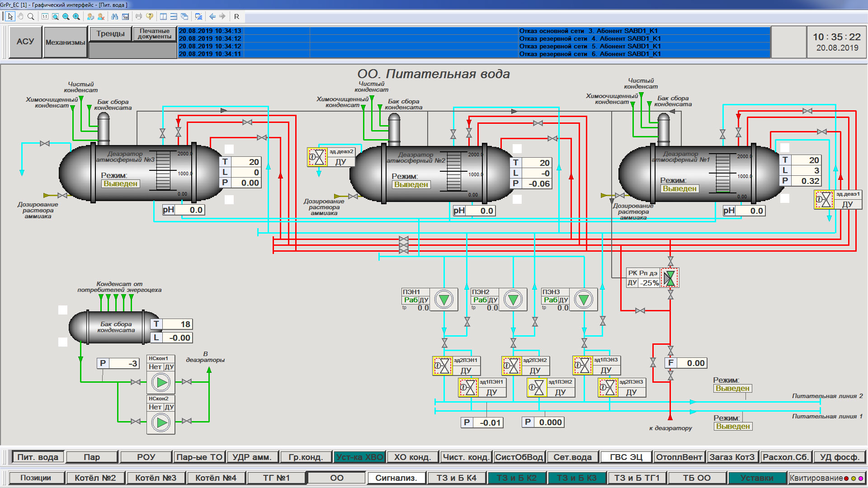The width and height of the screenshot is (868, 488).
Task: Select the arrow pointer tool
Action: click(10, 17)
